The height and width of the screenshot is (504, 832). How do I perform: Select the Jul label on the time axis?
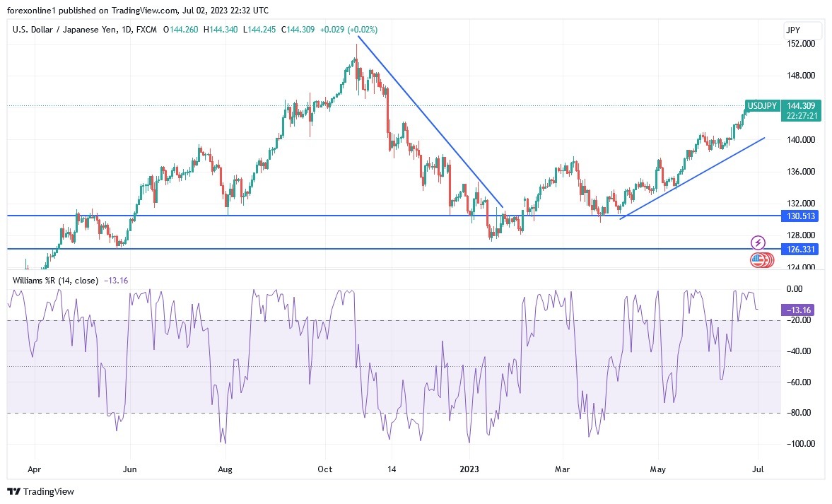tap(757, 469)
